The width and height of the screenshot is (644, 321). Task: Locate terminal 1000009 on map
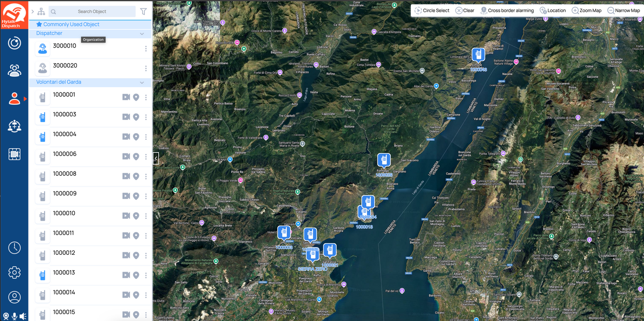coord(136,196)
